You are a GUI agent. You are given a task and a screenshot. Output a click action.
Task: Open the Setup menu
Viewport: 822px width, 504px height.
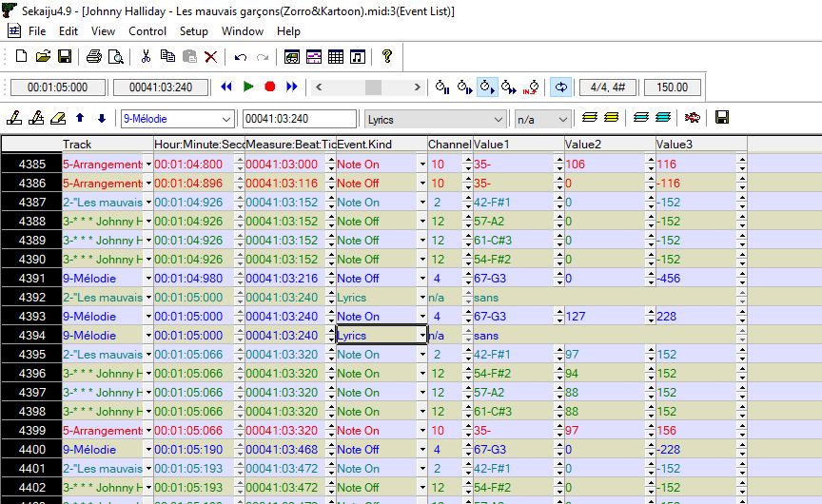point(193,31)
